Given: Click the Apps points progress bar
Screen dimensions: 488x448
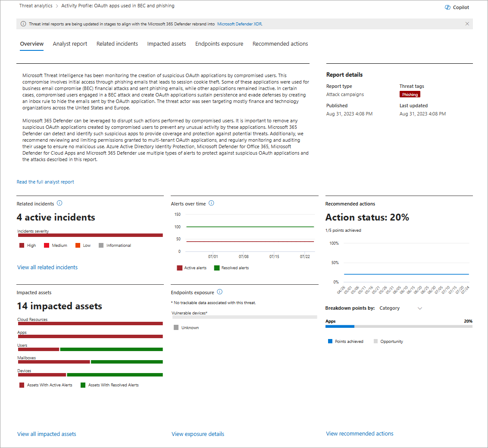Looking at the screenshot, I should (399, 327).
